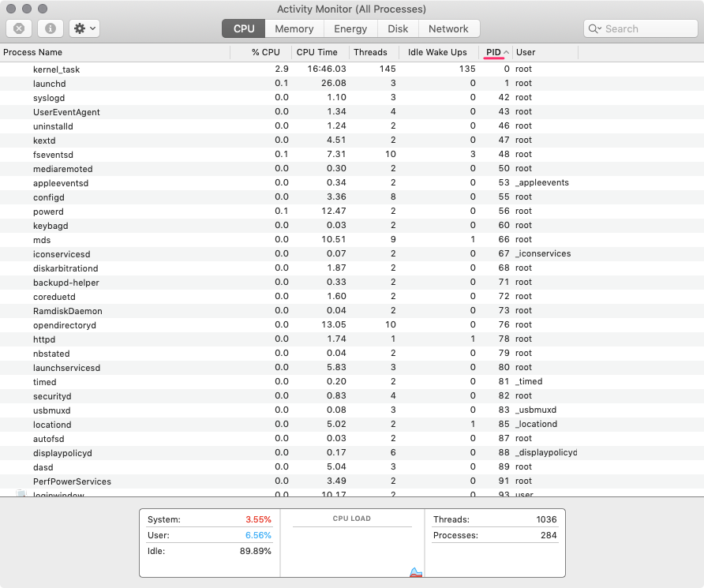Sort by % CPU column header
Viewport: 704px width, 588px height.
coord(261,52)
